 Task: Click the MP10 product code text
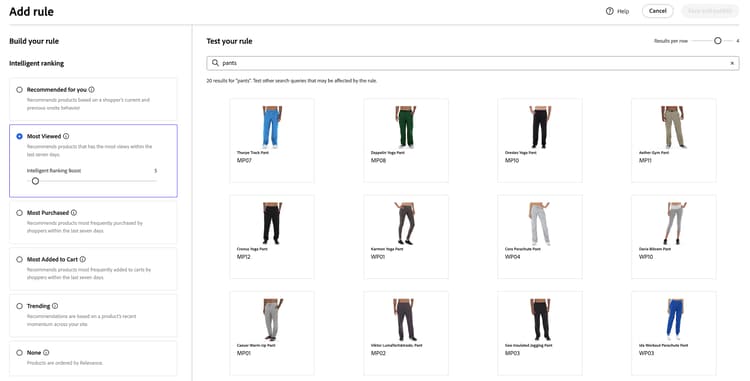point(512,161)
